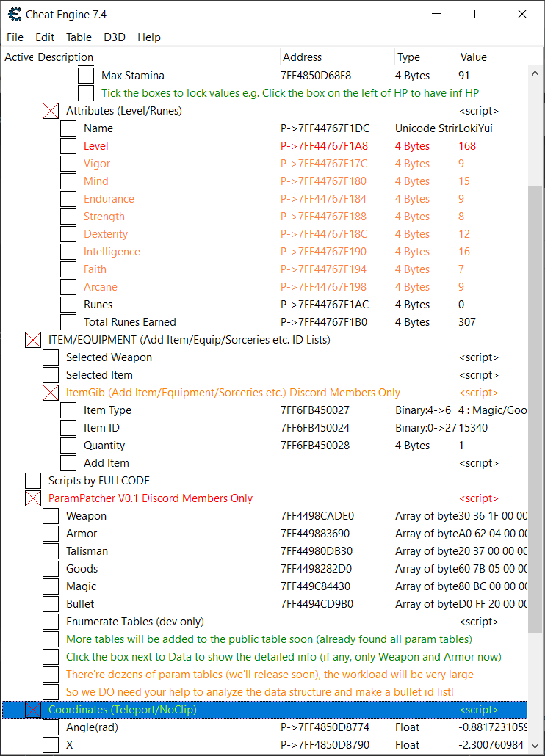Deactivate the ITEM/EQUIPMENT group checkbox
The height and width of the screenshot is (756, 545).
coord(33,340)
